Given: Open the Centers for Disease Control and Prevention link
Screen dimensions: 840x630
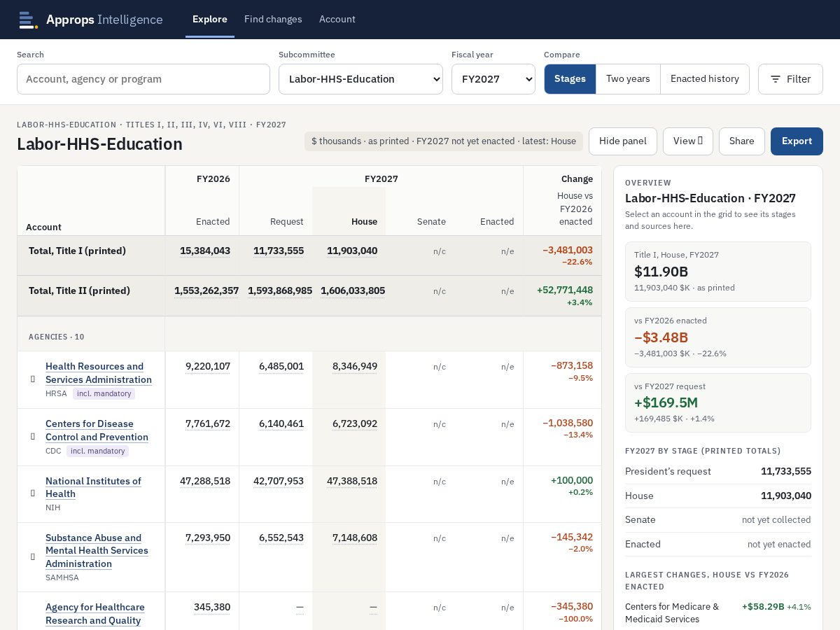Looking at the screenshot, I should coord(97,430).
